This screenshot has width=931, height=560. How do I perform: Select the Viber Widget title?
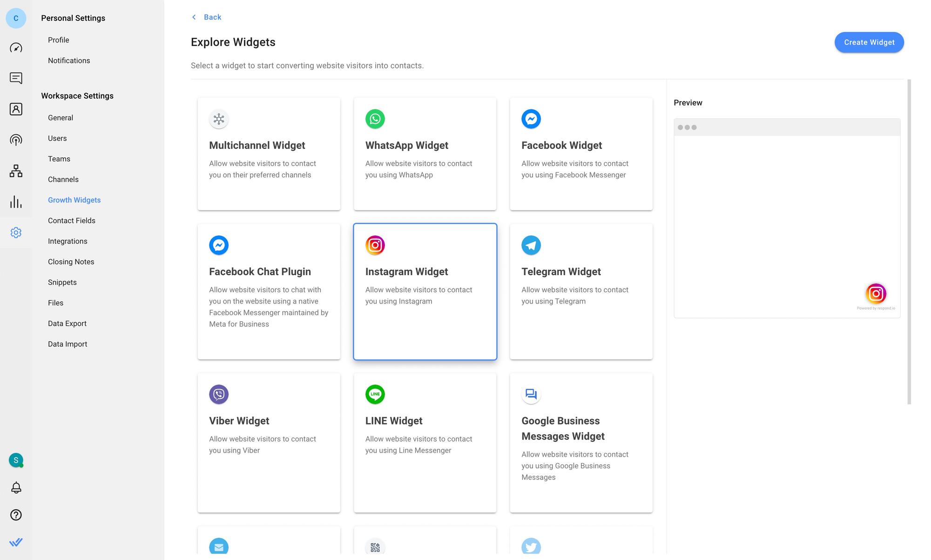click(x=239, y=421)
